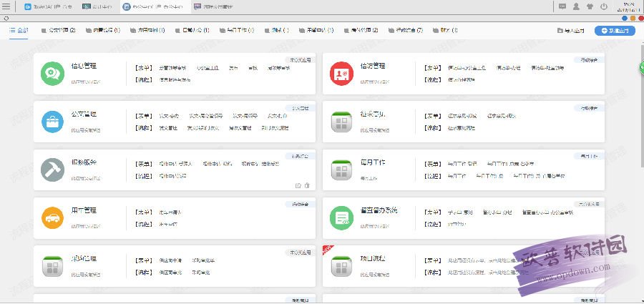Image resolution: width=644 pixels, height=304 pixels.
Task: Click the shirt-shaped skin icon in header
Action: click(x=590, y=6)
